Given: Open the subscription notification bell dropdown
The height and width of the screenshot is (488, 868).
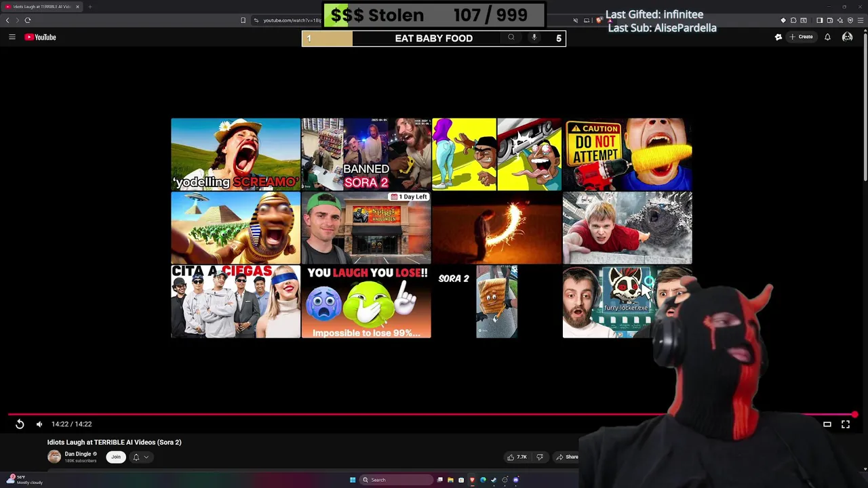Looking at the screenshot, I should click(140, 457).
